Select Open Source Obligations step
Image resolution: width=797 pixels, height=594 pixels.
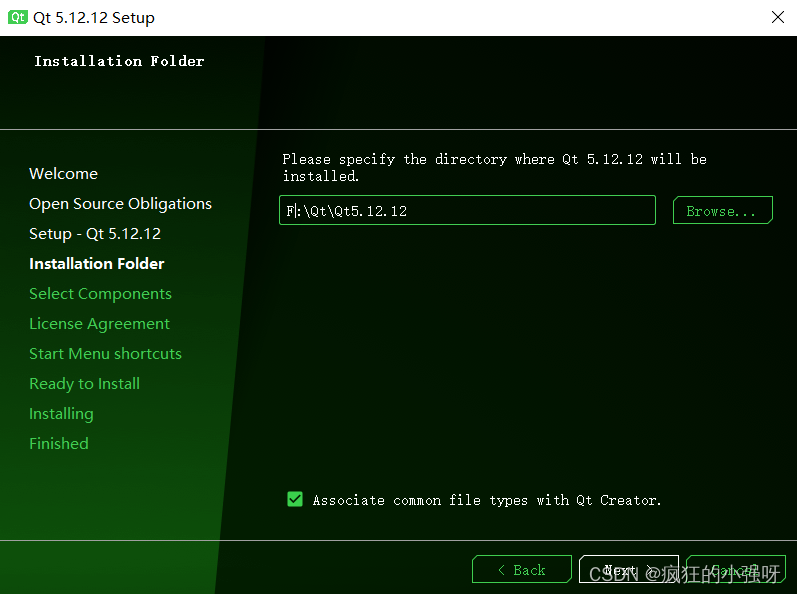tap(120, 204)
